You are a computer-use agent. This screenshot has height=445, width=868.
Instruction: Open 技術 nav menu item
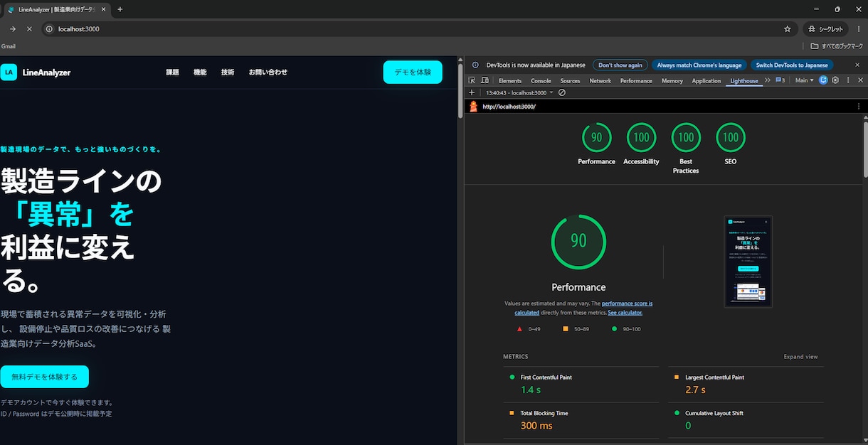pyautogui.click(x=228, y=72)
